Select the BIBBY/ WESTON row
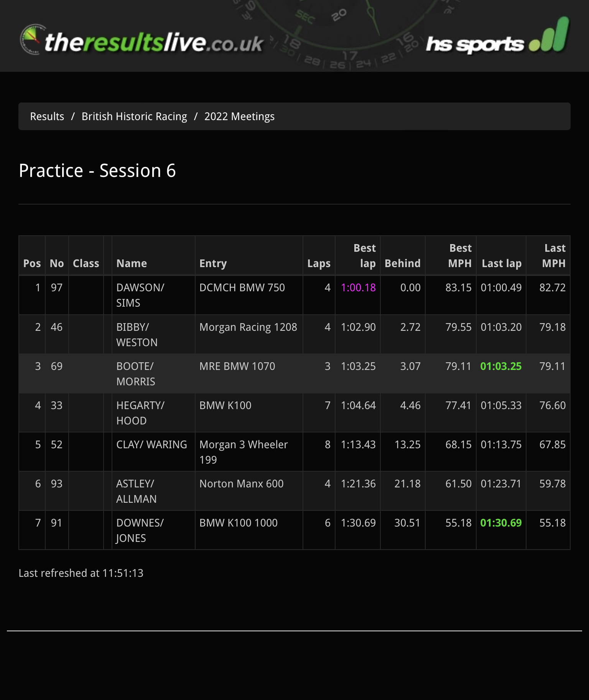The image size is (589, 700). pos(294,335)
